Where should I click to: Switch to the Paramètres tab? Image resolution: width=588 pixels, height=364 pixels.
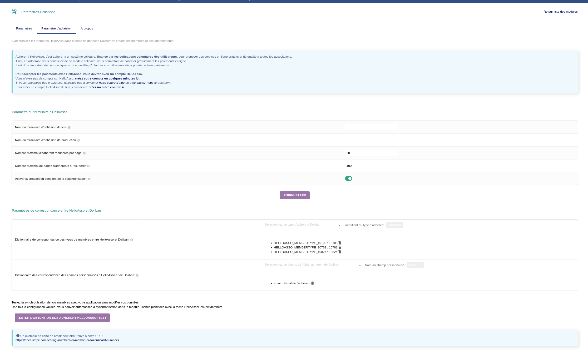[24, 28]
